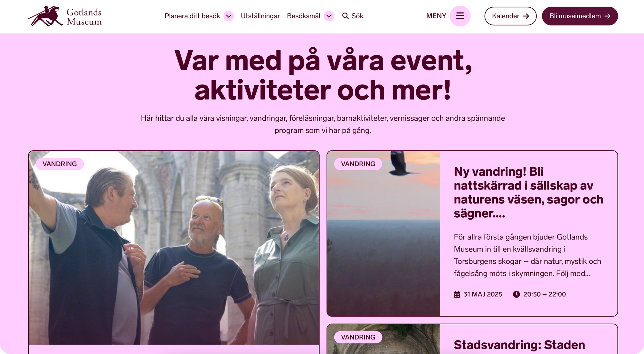Open the Stadsvandring: Staden event title
The image size is (644, 354).
click(x=519, y=345)
